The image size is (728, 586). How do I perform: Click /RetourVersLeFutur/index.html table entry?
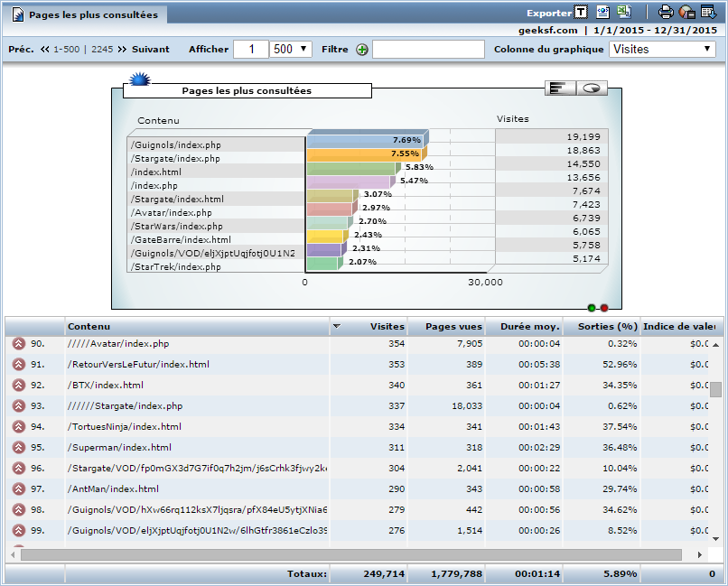[x=138, y=364]
